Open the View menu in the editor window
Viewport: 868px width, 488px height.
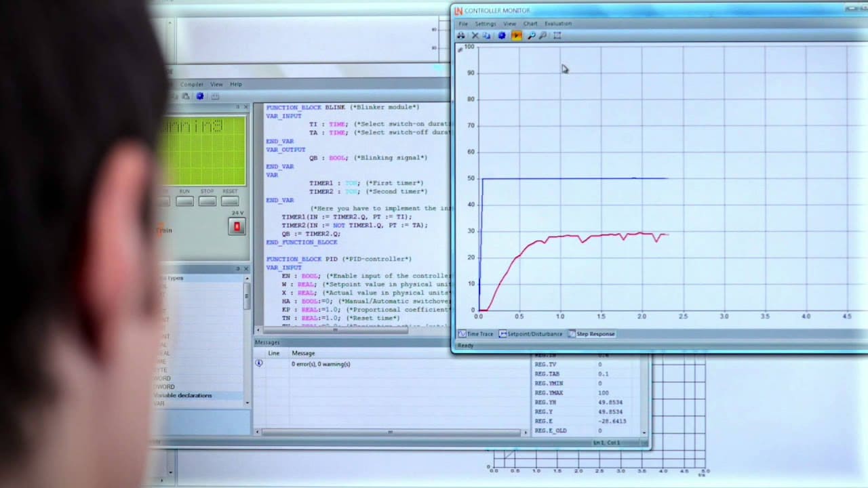coord(216,84)
